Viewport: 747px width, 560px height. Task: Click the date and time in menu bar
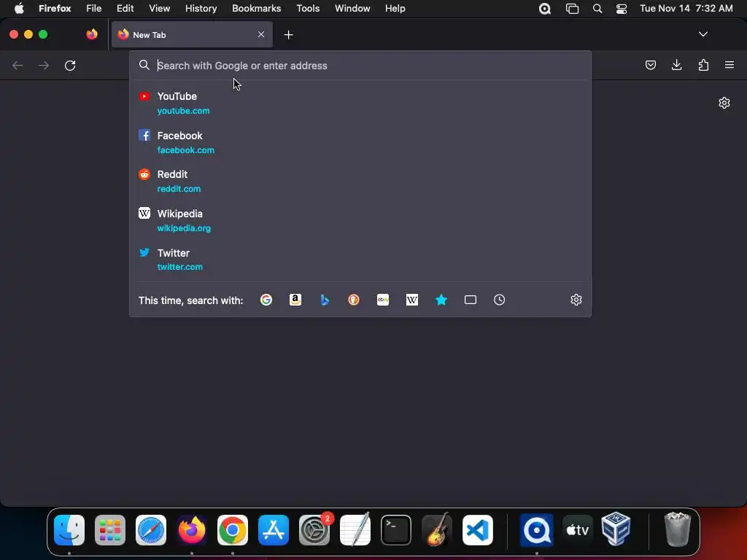coord(686,9)
